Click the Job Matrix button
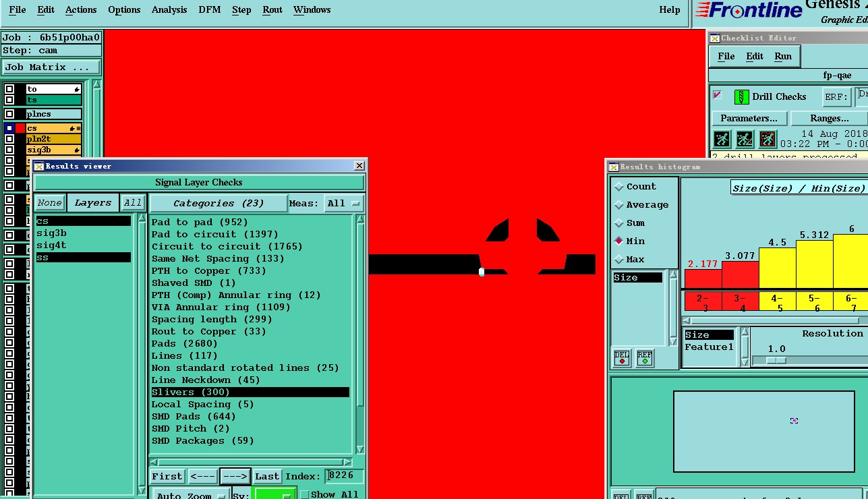The width and height of the screenshot is (868, 499). 51,67
